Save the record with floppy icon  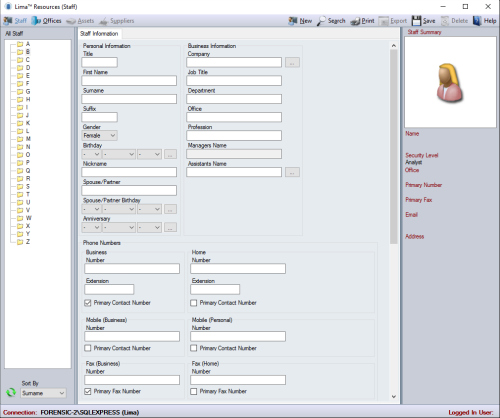pos(416,21)
